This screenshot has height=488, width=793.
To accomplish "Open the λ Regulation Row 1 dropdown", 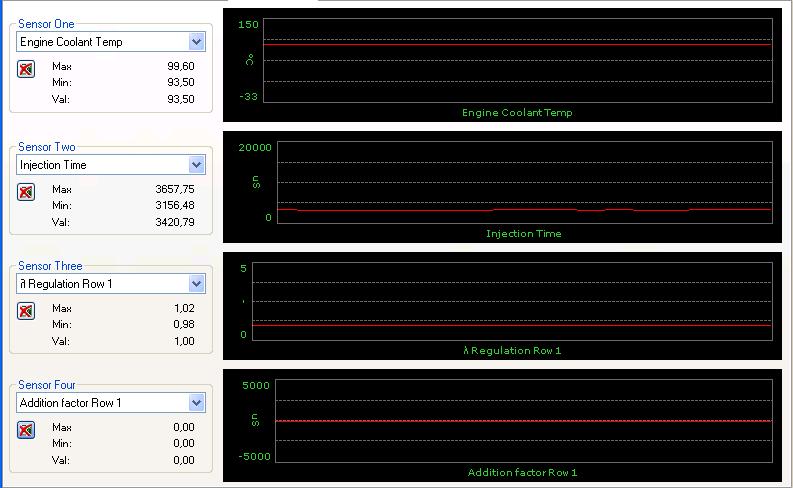I will click(196, 284).
